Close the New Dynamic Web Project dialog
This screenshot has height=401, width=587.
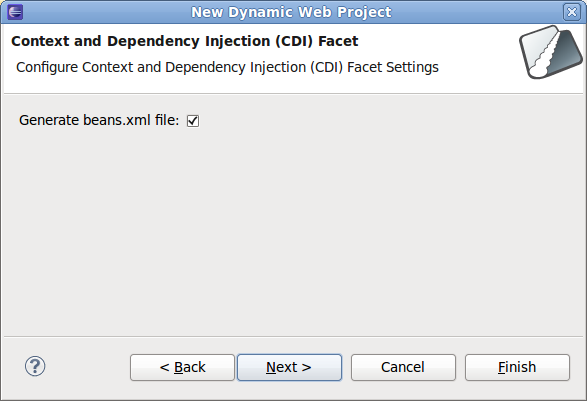tap(572, 12)
